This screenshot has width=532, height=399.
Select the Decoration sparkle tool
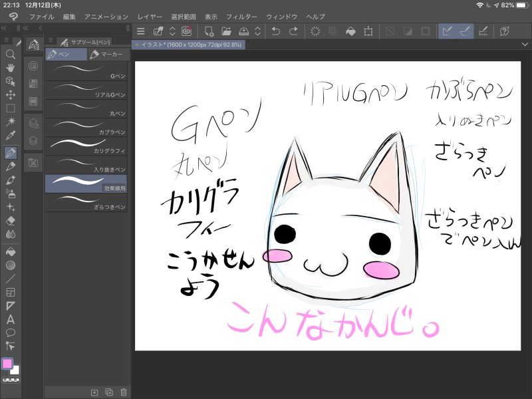(x=11, y=207)
